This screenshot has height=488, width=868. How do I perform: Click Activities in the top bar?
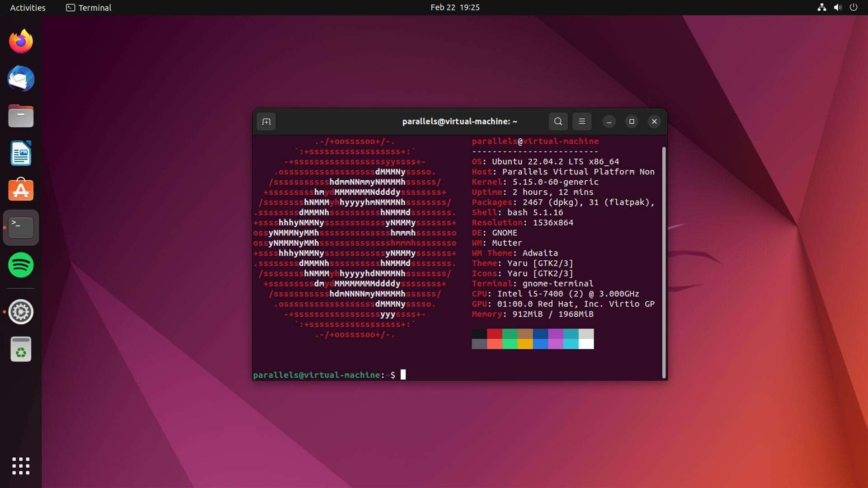coord(28,7)
